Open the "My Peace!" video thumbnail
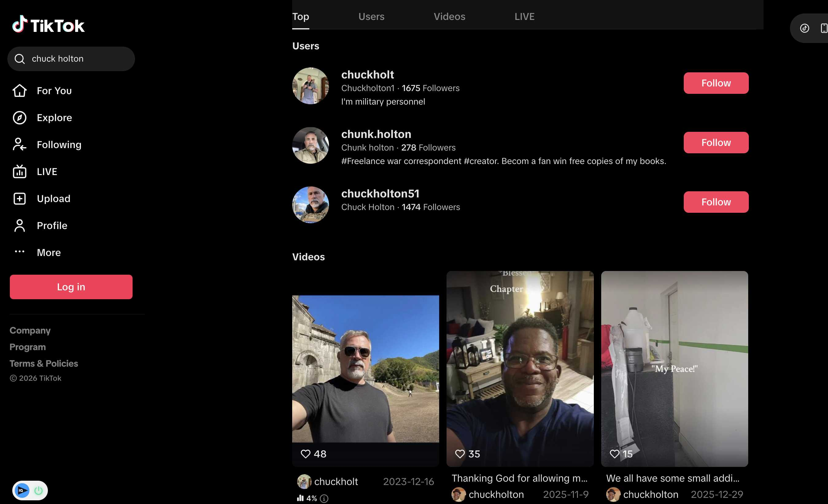 point(674,368)
